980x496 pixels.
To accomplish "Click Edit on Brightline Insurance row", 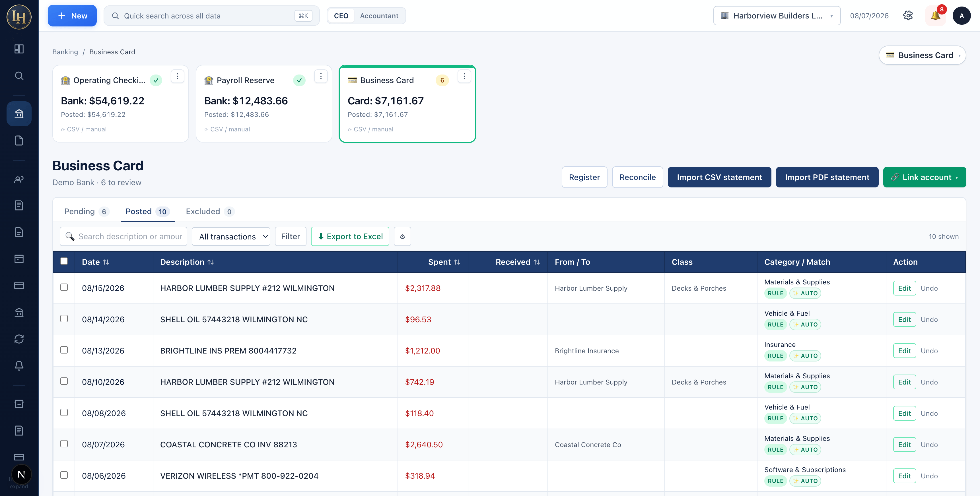I will pos(904,351).
